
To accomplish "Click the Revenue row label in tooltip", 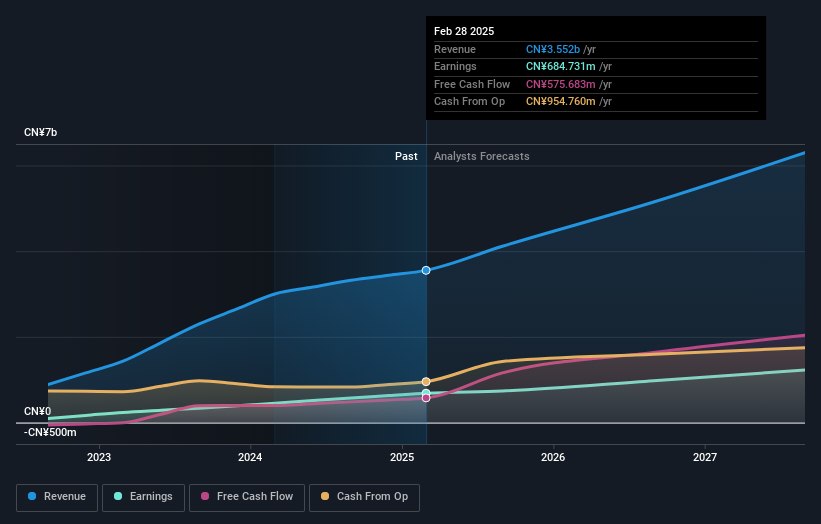I will click(455, 49).
